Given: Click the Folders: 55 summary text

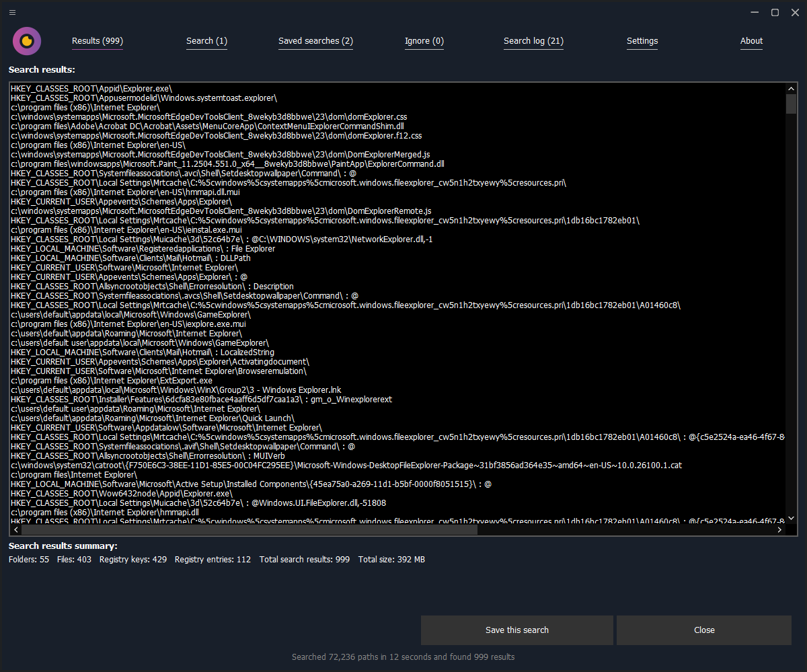Looking at the screenshot, I should pos(29,560).
